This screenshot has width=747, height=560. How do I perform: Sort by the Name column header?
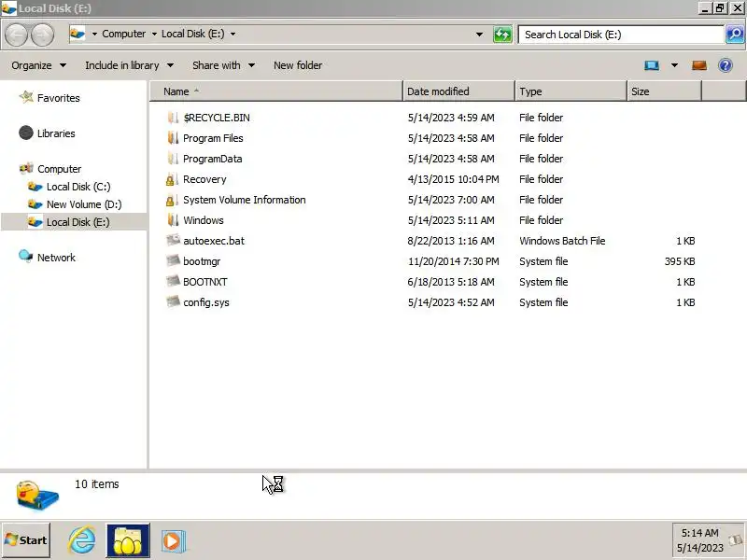pos(276,91)
